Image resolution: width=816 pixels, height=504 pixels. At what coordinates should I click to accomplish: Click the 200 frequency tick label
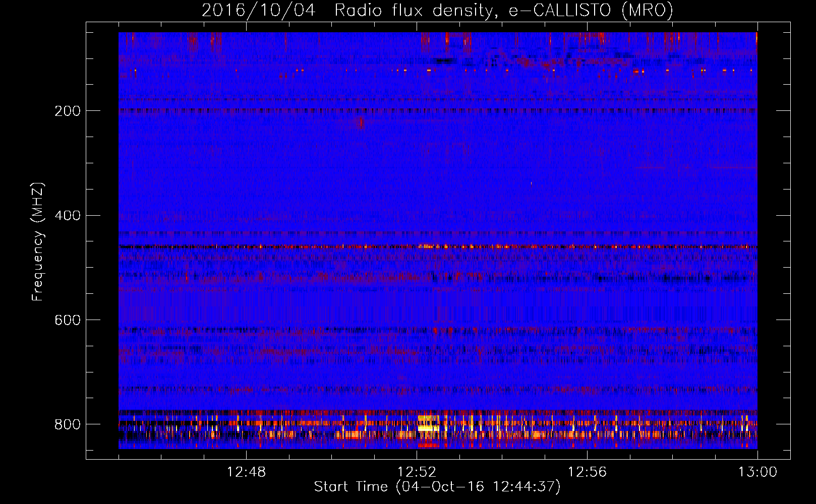(68, 111)
